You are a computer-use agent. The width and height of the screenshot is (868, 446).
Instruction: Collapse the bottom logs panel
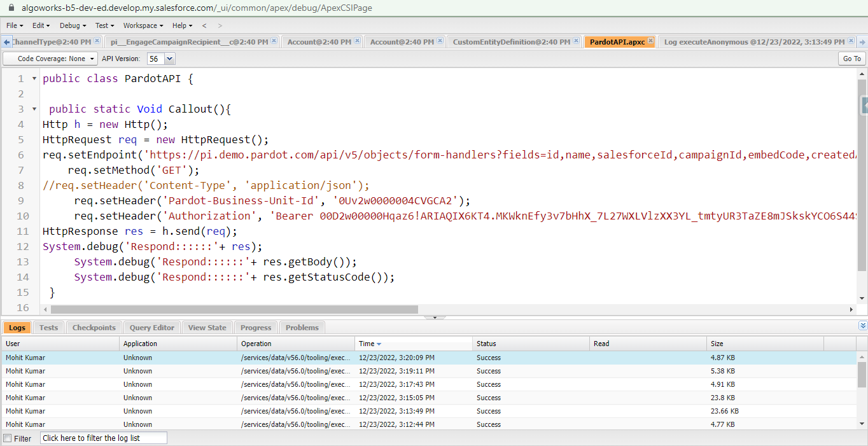[x=863, y=326]
